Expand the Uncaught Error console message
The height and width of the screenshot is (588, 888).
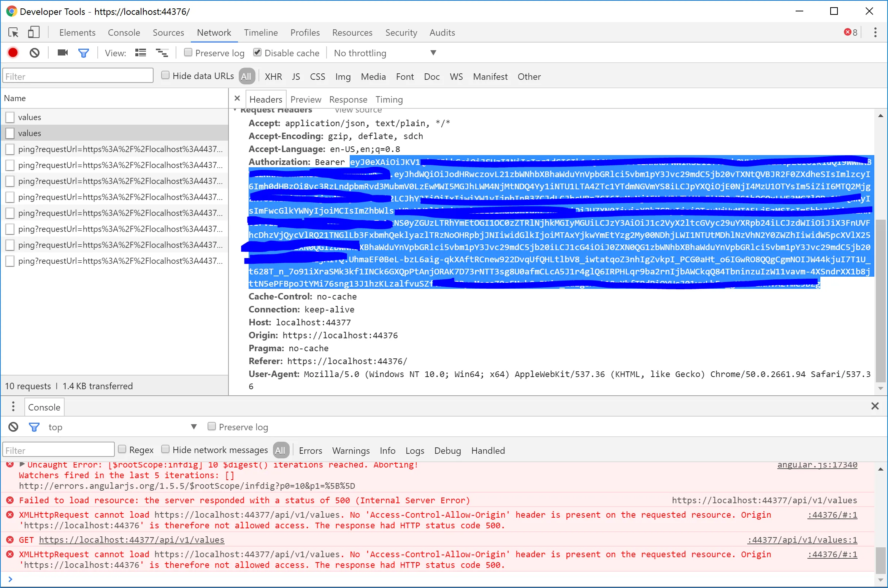pos(22,464)
